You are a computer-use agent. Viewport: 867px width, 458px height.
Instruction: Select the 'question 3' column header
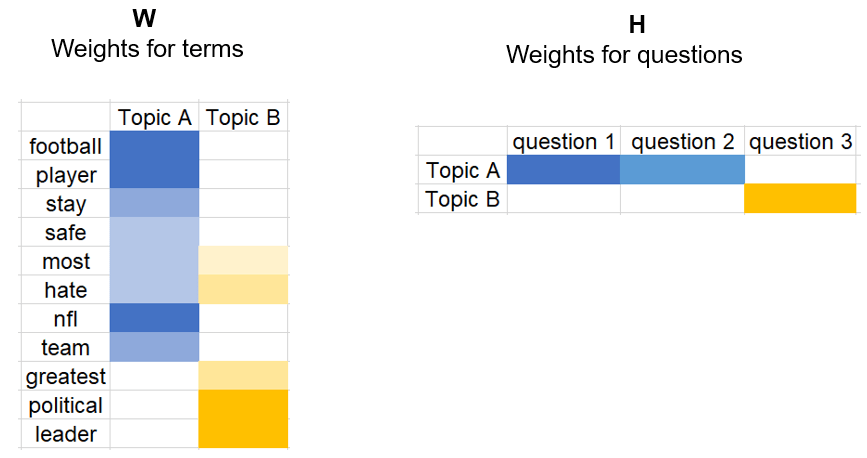800,142
